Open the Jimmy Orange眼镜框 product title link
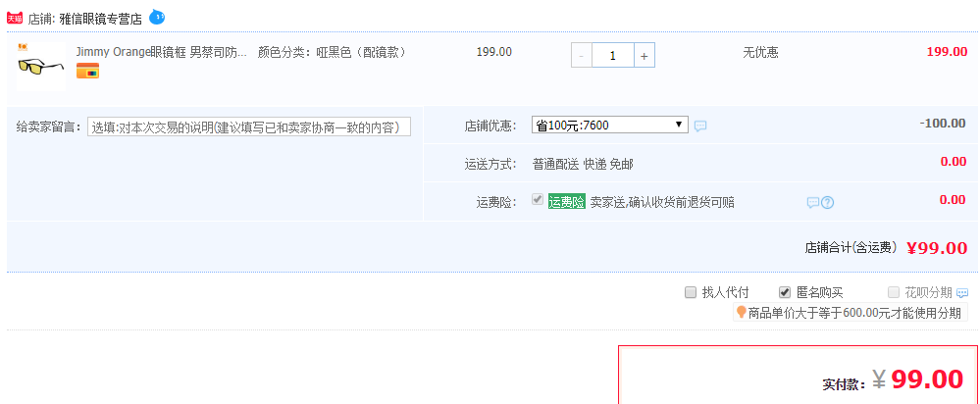This screenshot has width=980, height=404. point(161,52)
